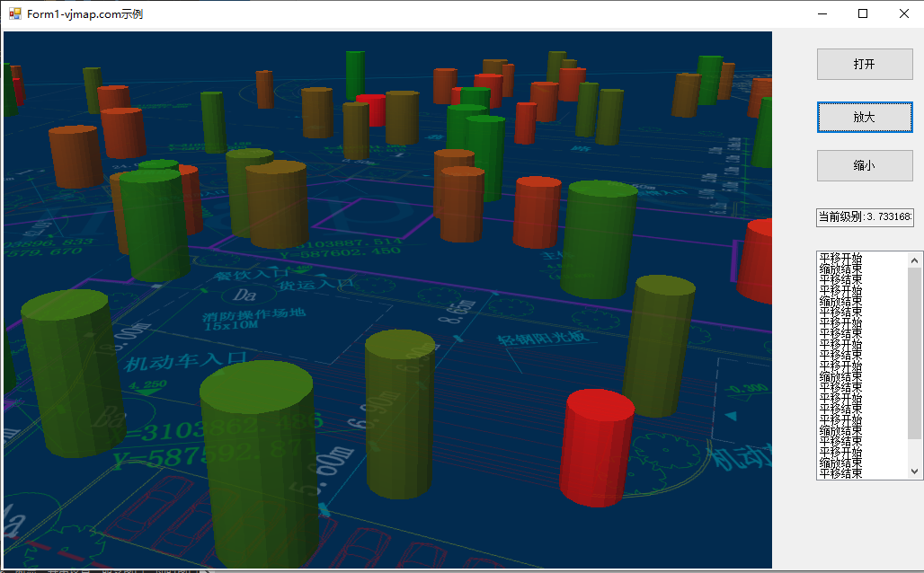Click the 消防操作场地 label on the map

tap(254, 313)
